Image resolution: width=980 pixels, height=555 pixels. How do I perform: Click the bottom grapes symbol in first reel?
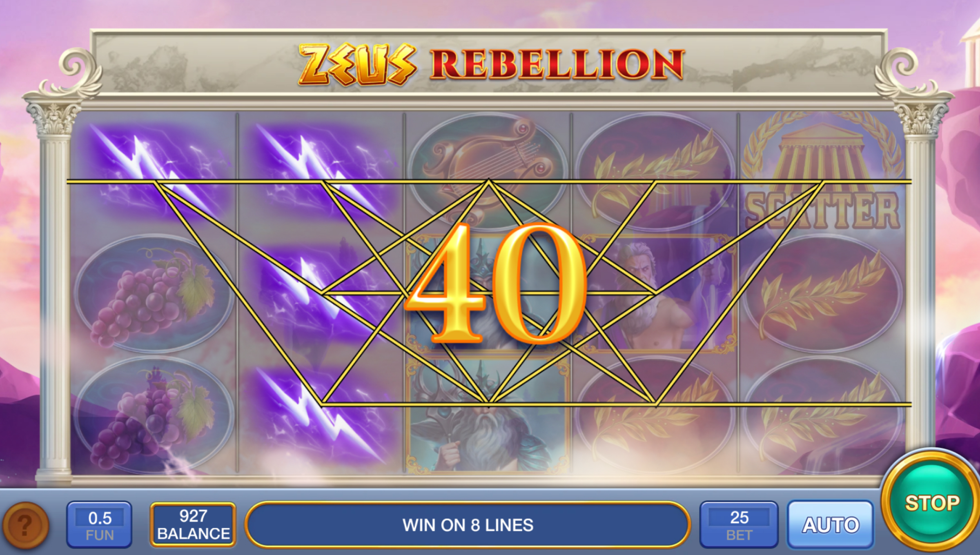tap(154, 414)
